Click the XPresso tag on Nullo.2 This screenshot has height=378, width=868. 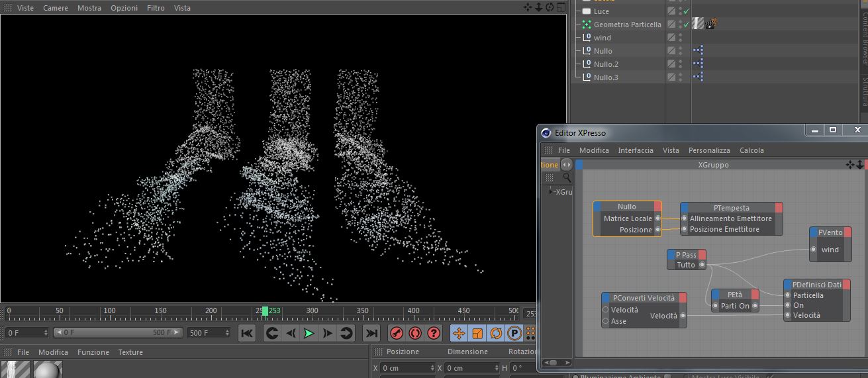coord(698,64)
